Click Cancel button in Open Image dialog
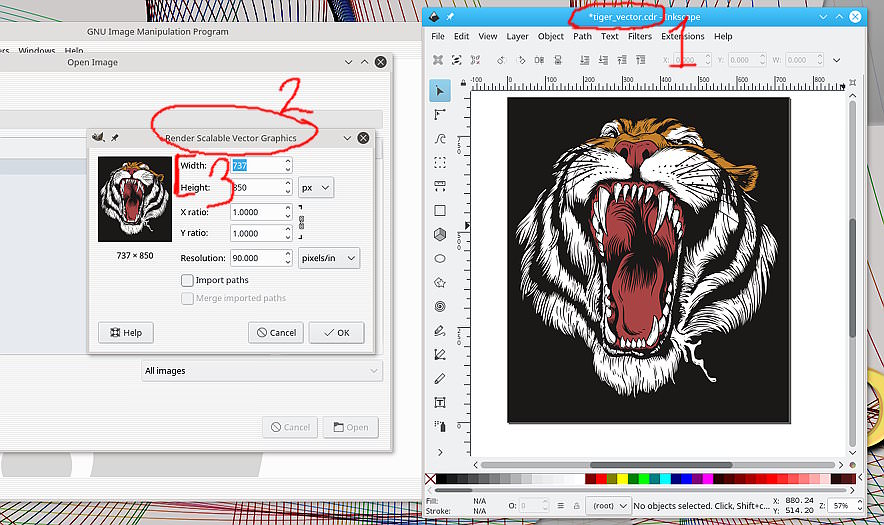This screenshot has width=884, height=525. (290, 427)
